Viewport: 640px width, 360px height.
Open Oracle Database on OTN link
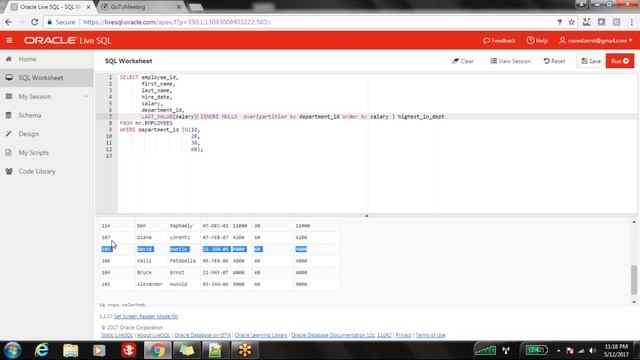(x=202, y=335)
